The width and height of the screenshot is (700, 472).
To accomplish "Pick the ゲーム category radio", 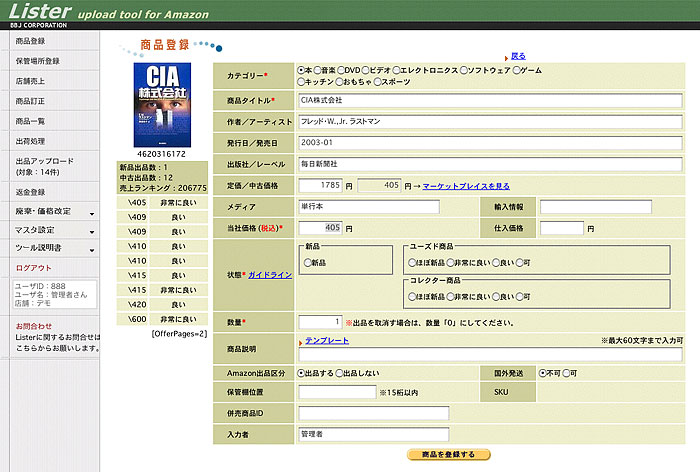I will click(517, 70).
